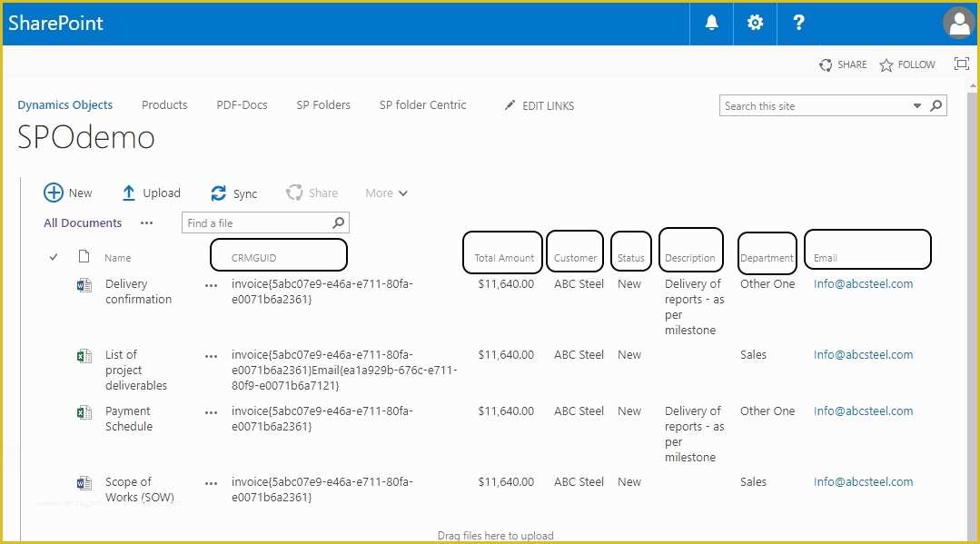Click the library Share icon
Viewport: 980px width, 544px height.
pos(293,193)
